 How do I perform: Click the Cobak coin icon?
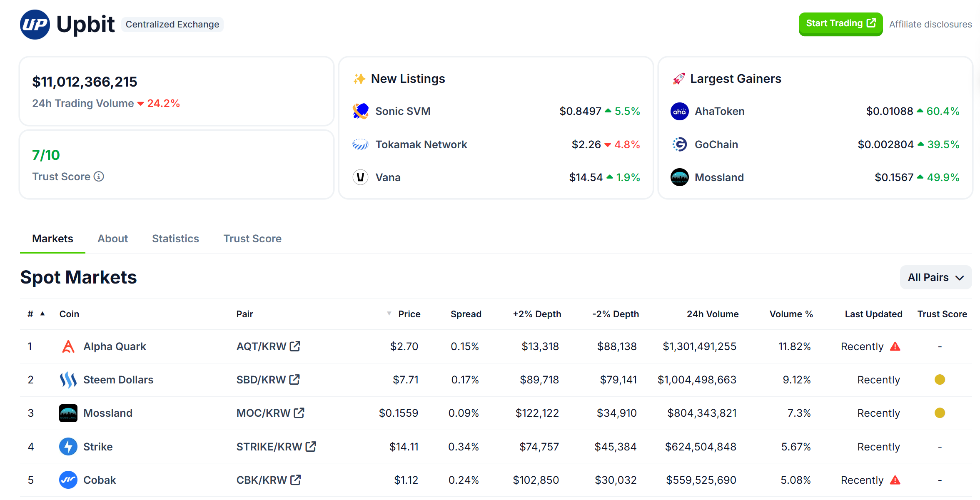click(x=68, y=480)
